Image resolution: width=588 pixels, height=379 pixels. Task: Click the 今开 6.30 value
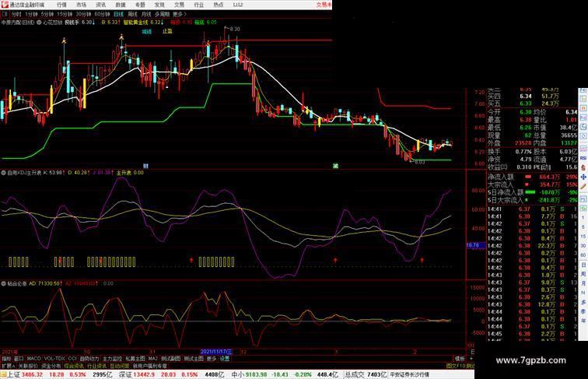525,112
